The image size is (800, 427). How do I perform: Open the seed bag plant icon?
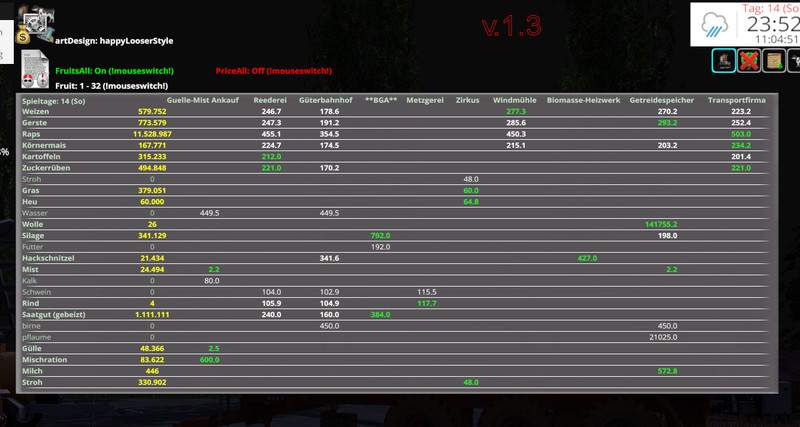[x=772, y=61]
